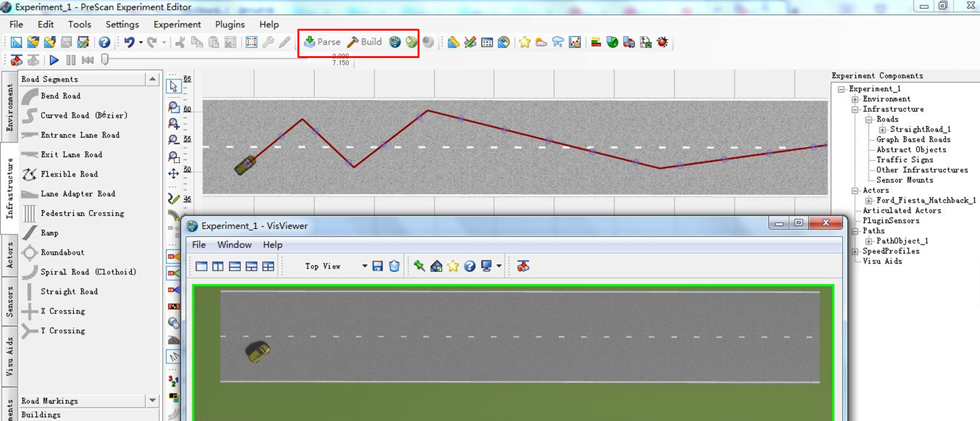Click the simulation time slider handle

click(x=105, y=59)
